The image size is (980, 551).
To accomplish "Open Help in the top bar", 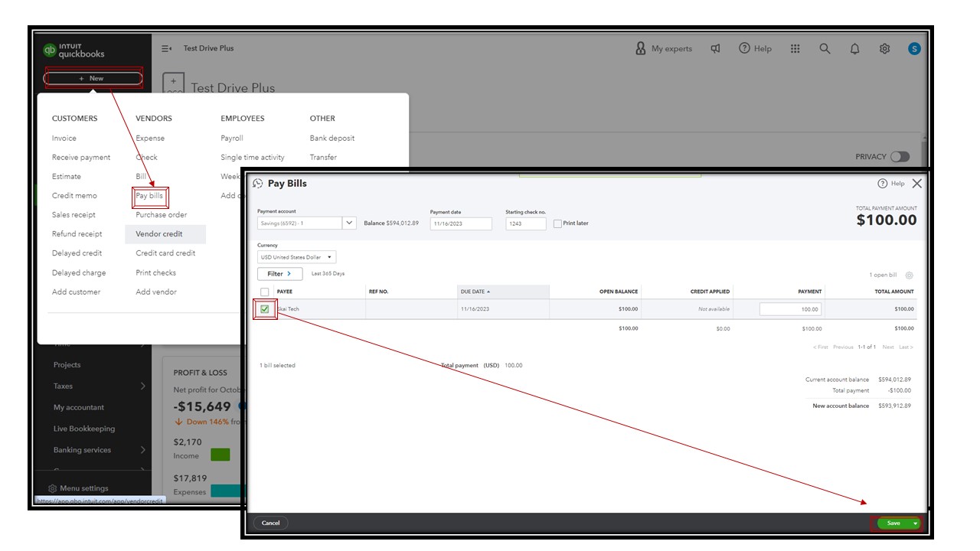I will coord(755,48).
